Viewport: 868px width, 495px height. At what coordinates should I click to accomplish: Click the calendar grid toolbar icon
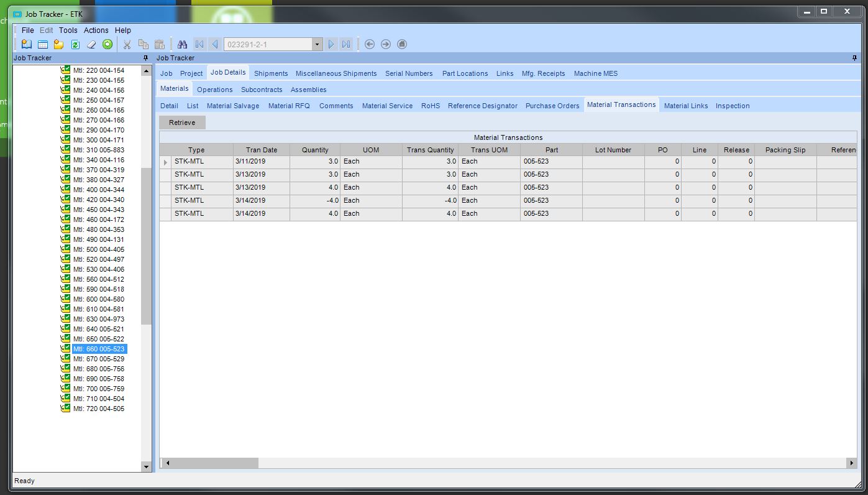point(43,44)
